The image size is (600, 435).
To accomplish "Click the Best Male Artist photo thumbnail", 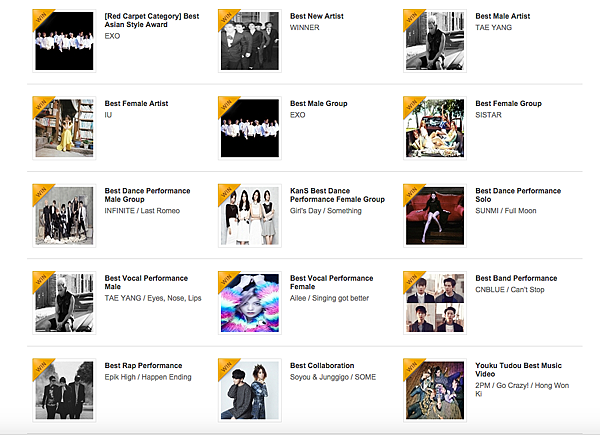I will click(x=435, y=41).
